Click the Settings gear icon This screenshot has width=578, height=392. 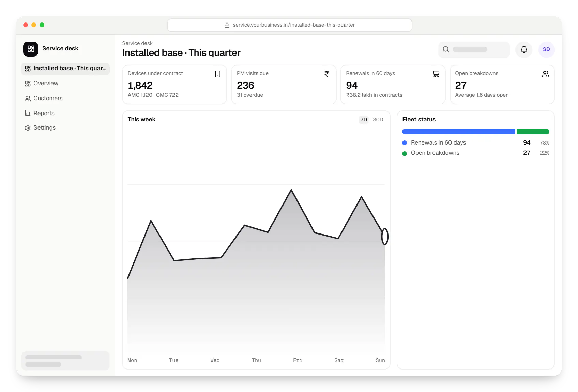(28, 128)
